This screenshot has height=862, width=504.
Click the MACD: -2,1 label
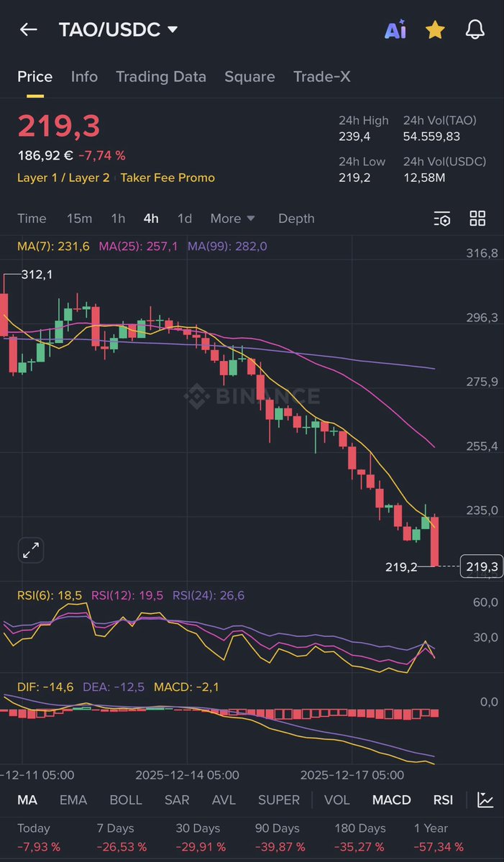186,687
